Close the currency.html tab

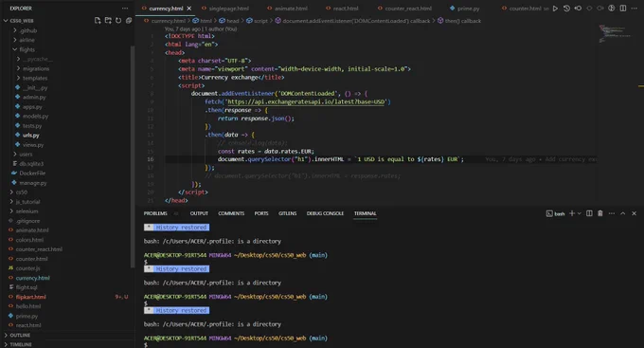(188, 9)
